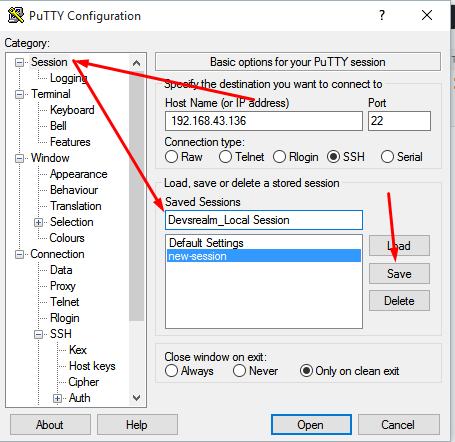Click the Open button to connect
The image size is (455, 442).
pyautogui.click(x=311, y=425)
